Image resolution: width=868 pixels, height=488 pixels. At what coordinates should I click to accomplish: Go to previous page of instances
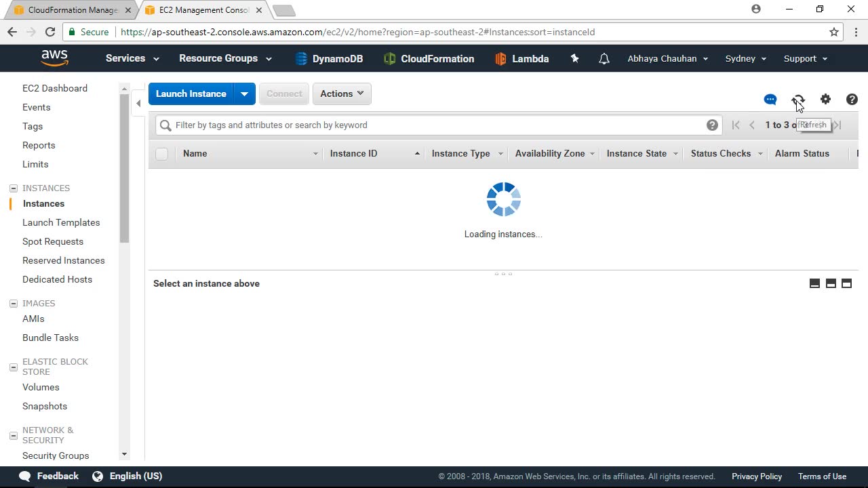click(x=752, y=125)
